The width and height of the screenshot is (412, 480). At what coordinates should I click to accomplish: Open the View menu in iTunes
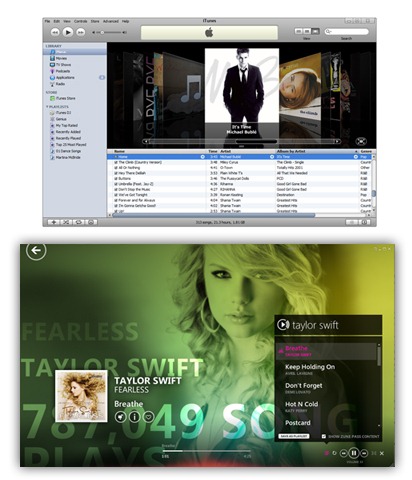pos(67,21)
